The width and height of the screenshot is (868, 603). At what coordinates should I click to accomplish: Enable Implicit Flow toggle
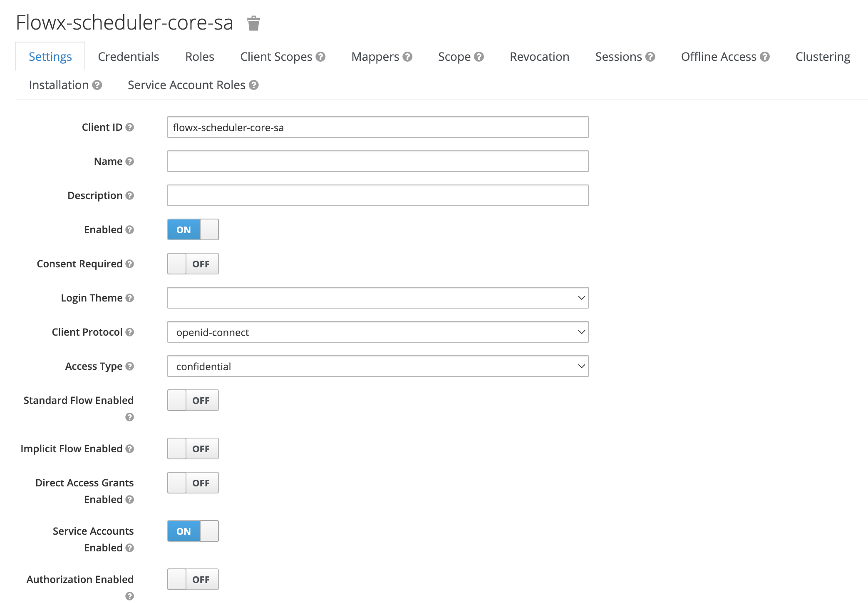point(193,449)
